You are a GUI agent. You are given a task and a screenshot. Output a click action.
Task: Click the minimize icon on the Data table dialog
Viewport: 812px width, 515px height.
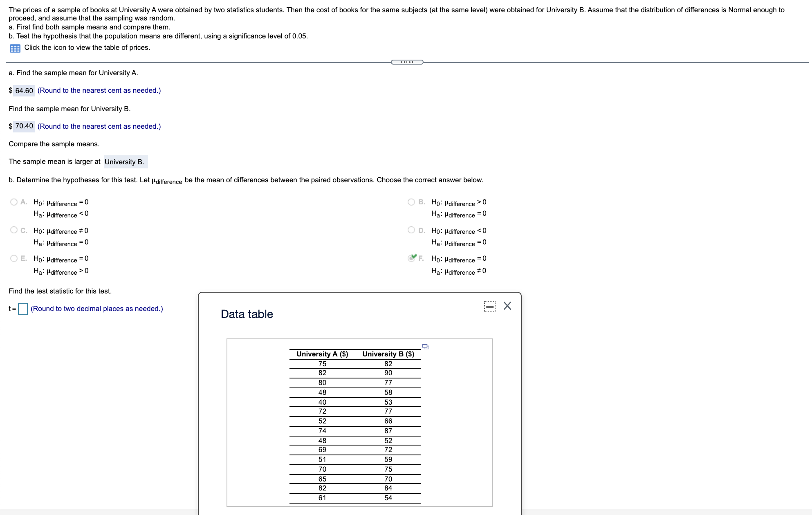[x=489, y=306]
